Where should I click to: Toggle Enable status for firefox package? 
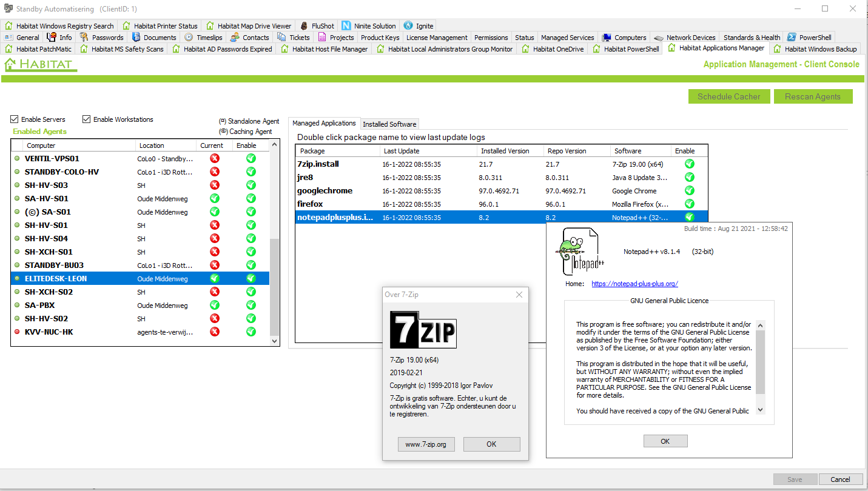[689, 204]
